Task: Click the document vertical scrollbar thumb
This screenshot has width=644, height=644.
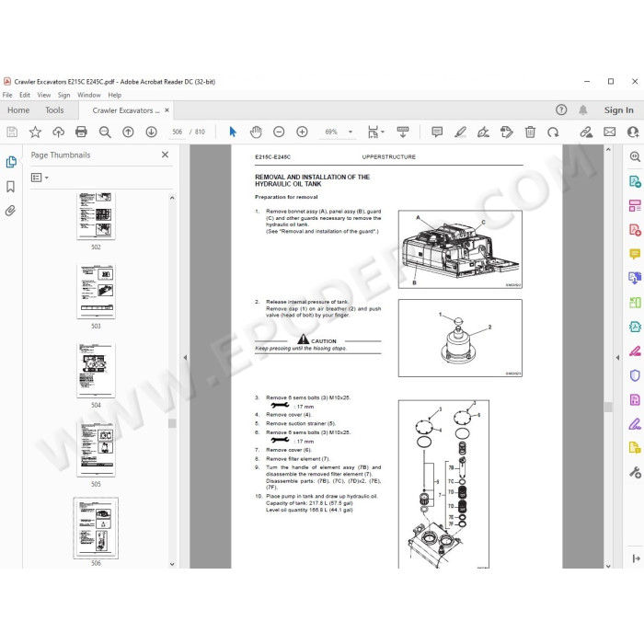Action: (608, 407)
